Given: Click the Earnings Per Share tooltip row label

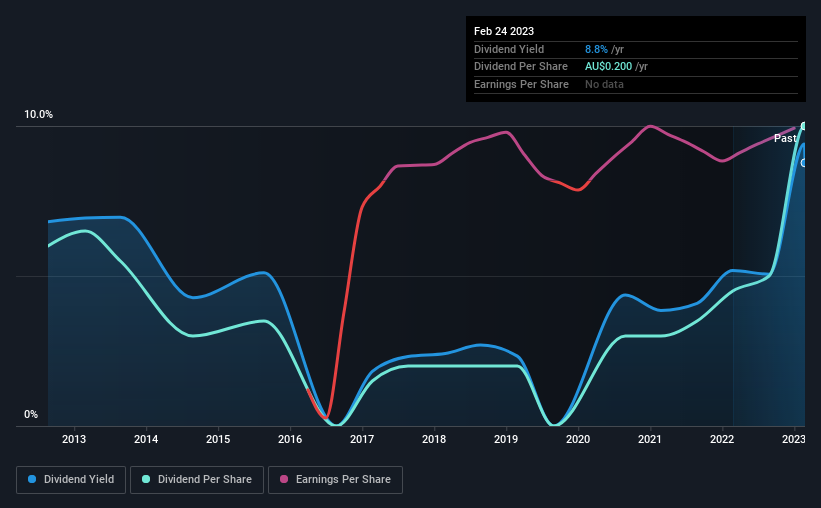Looking at the screenshot, I should (522, 84).
